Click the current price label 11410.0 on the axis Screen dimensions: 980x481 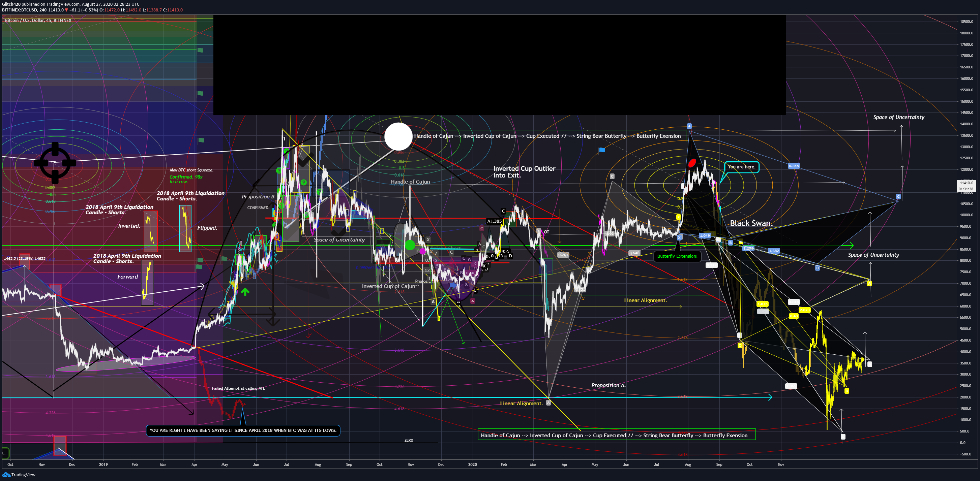(966, 183)
